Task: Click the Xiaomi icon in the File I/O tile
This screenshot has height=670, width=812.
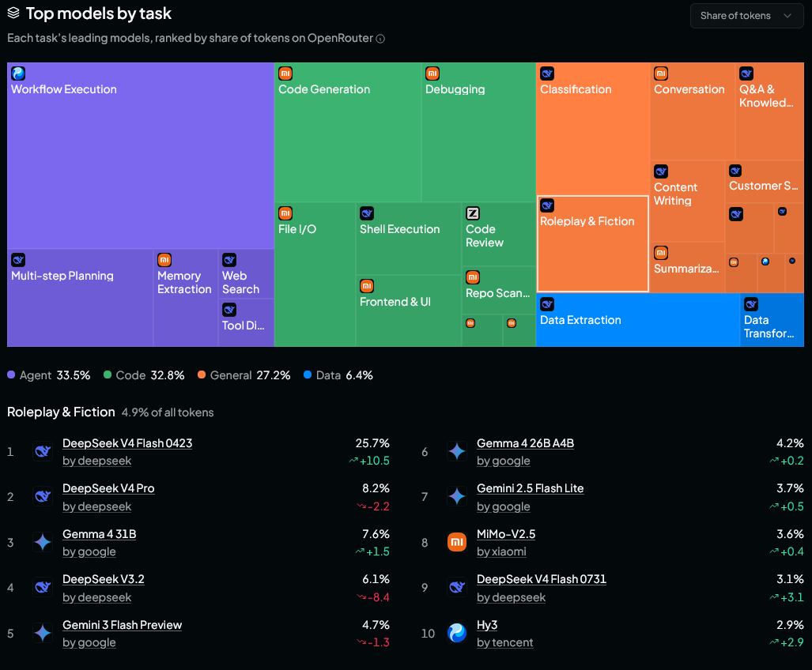Action: point(285,213)
